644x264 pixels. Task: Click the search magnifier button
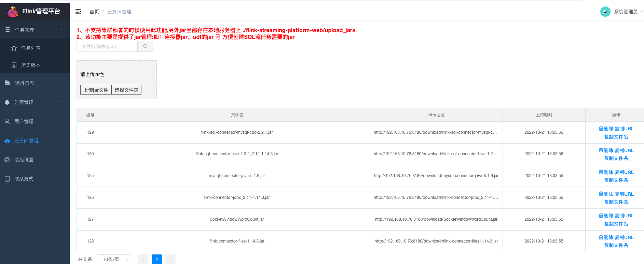coord(145,46)
